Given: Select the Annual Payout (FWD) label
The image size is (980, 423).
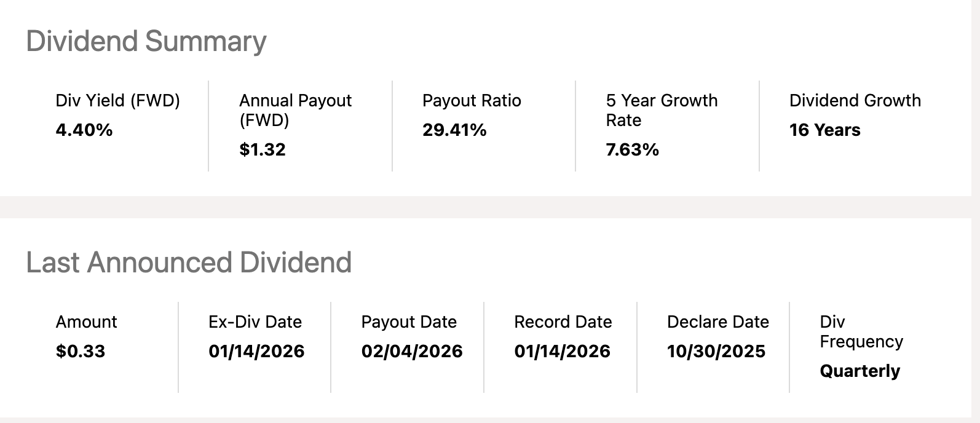Looking at the screenshot, I should [x=295, y=110].
